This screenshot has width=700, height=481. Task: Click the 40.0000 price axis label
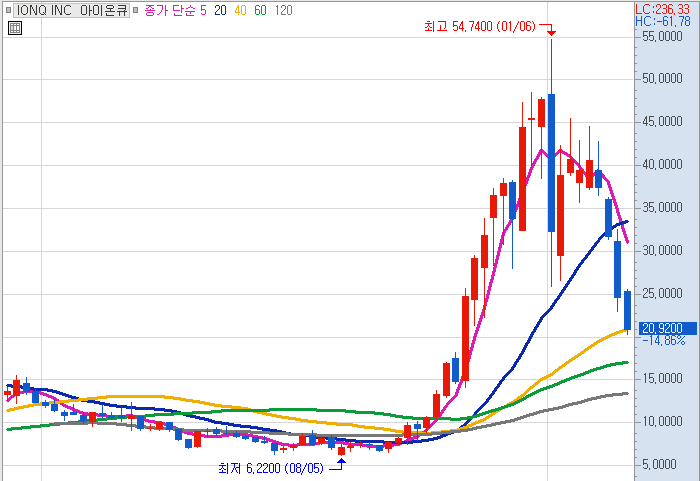point(662,165)
